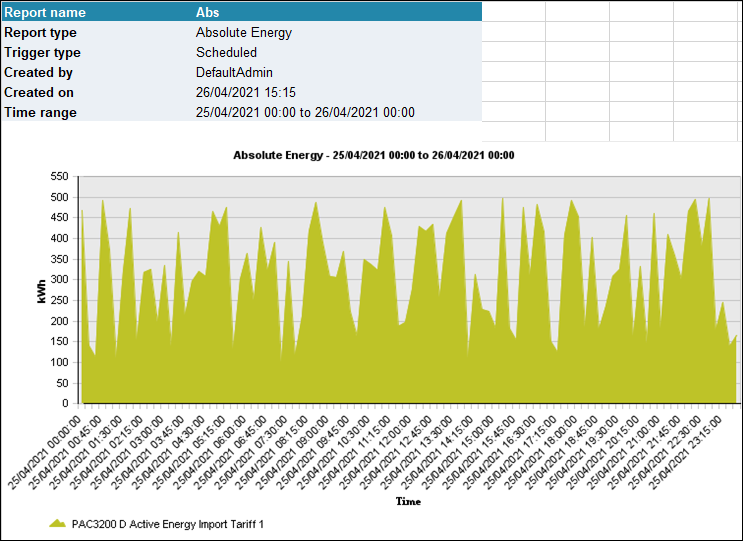Click the 'Trigger type' label cell
This screenshot has width=743, height=541.
coord(42,53)
